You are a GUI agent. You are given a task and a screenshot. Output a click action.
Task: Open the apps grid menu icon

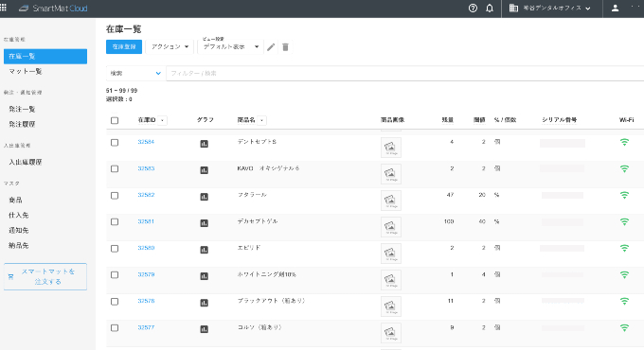pos(3,8)
